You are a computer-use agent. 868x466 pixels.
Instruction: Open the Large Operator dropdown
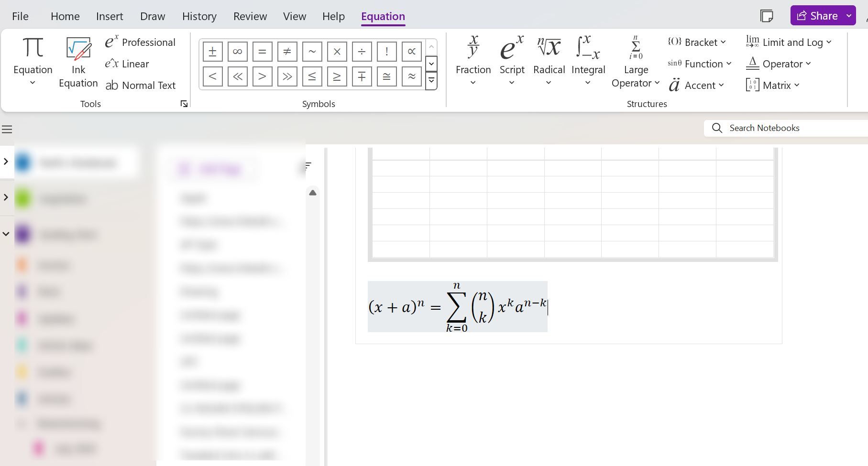point(635,62)
